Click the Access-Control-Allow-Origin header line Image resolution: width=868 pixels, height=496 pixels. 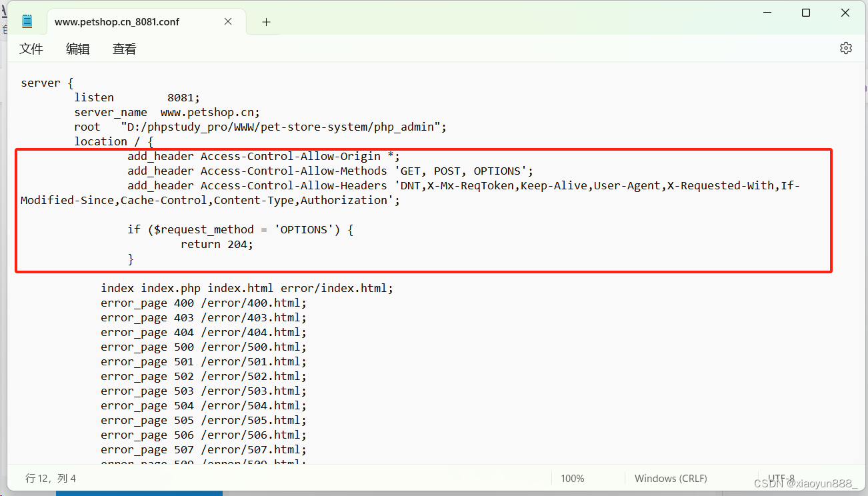263,156
